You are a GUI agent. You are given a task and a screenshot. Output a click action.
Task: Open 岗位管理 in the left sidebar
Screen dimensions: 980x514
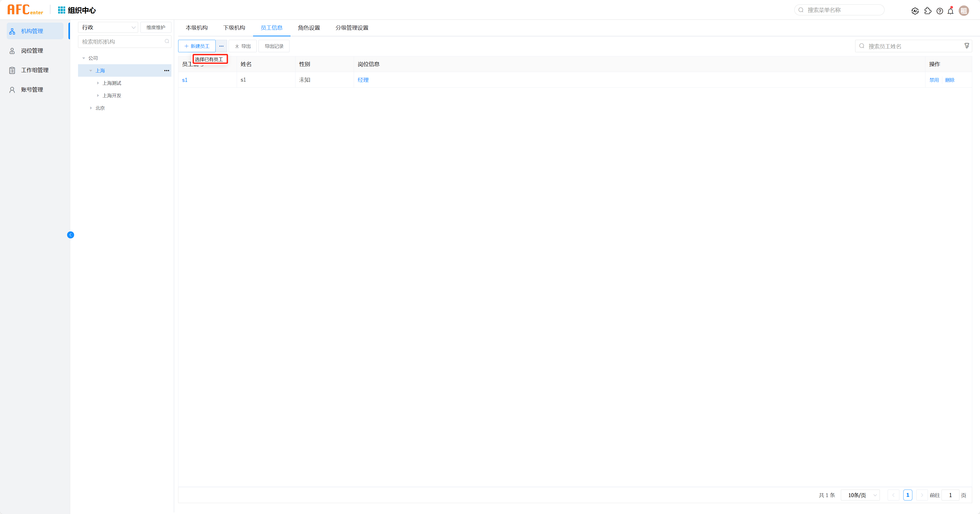tap(32, 50)
